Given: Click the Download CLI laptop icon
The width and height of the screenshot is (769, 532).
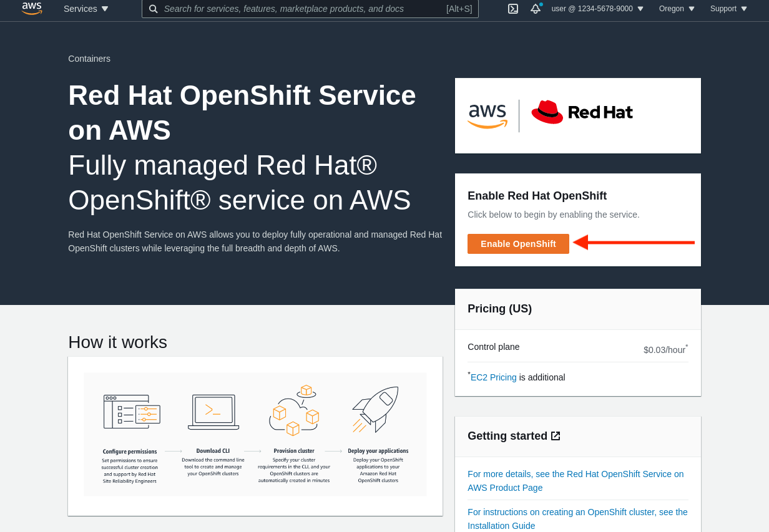Looking at the screenshot, I should [x=213, y=411].
